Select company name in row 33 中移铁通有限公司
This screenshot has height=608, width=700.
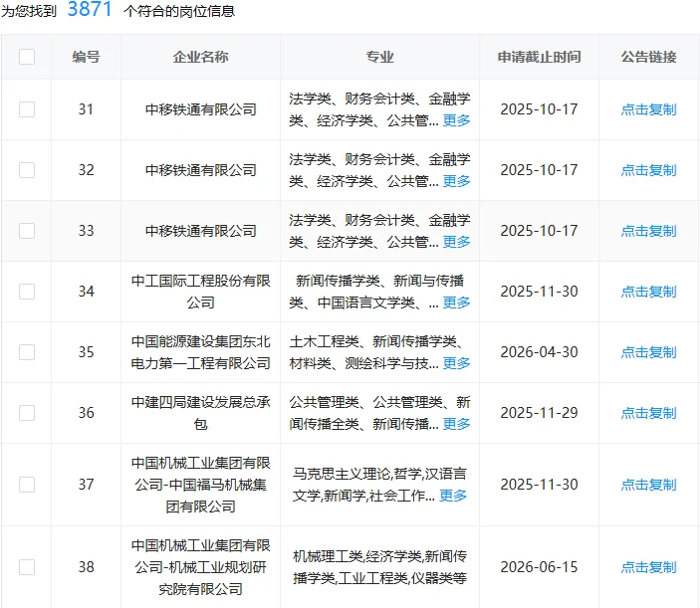[201, 231]
